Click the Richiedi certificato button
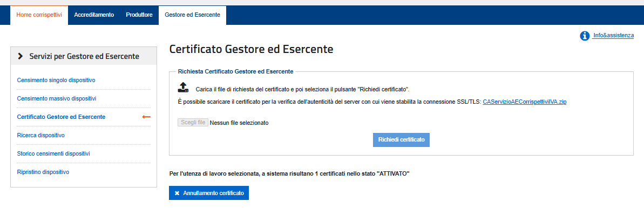Image resolution: width=644 pixels, height=214 pixels. pyautogui.click(x=401, y=139)
